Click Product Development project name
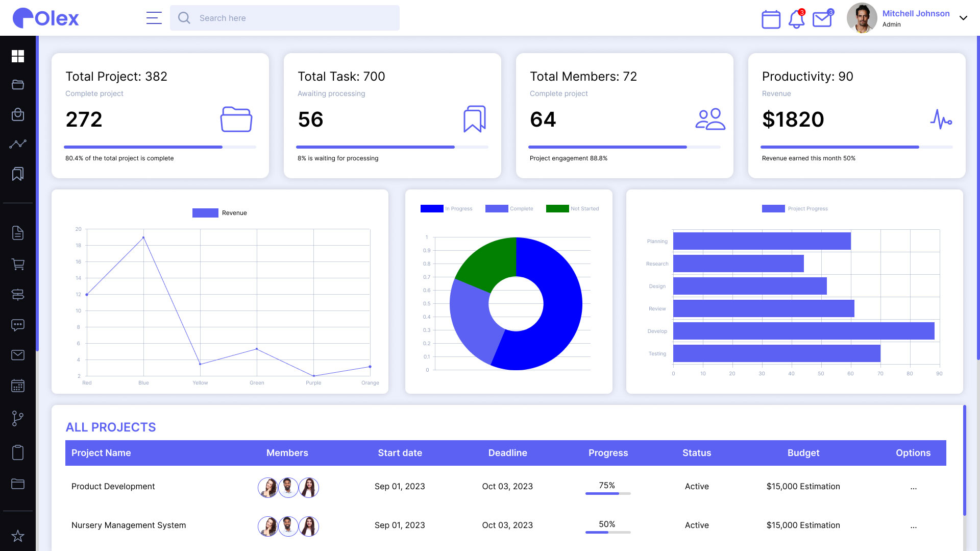Image resolution: width=980 pixels, height=551 pixels. (113, 486)
